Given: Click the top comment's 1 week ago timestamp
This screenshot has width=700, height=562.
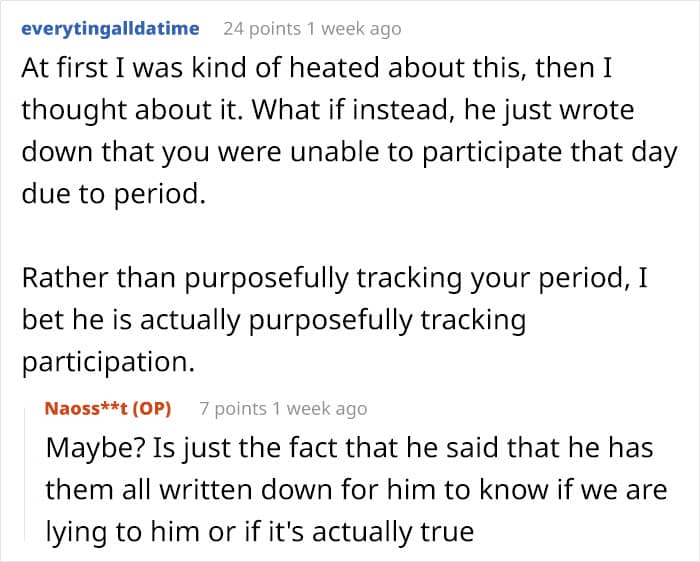Looking at the screenshot, I should [352, 28].
